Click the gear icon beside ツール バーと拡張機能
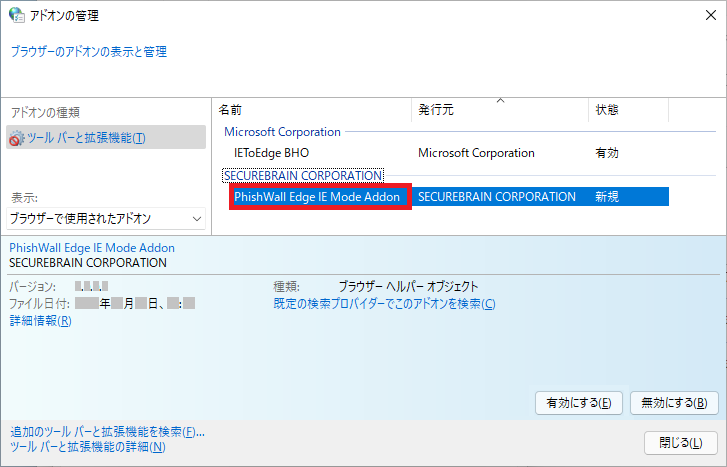 (17, 138)
